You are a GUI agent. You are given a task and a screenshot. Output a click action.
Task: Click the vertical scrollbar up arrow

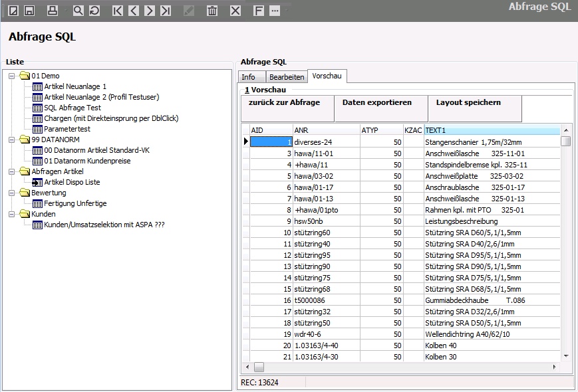click(566, 130)
